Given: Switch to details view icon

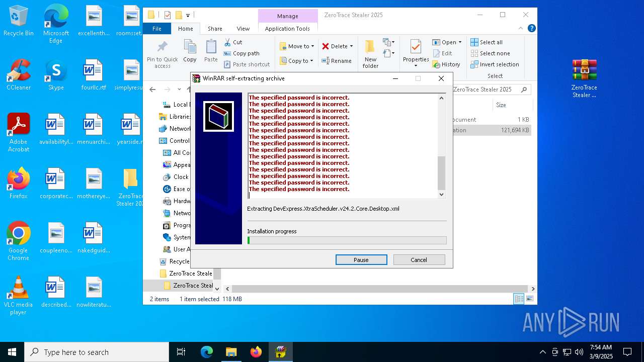Looking at the screenshot, I should tap(519, 299).
